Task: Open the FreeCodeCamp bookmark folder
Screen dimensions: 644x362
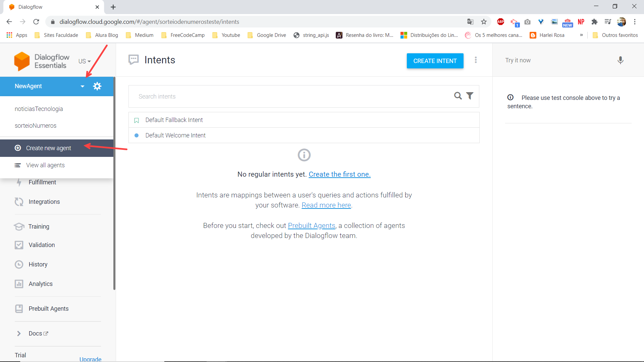Action: click(183, 35)
